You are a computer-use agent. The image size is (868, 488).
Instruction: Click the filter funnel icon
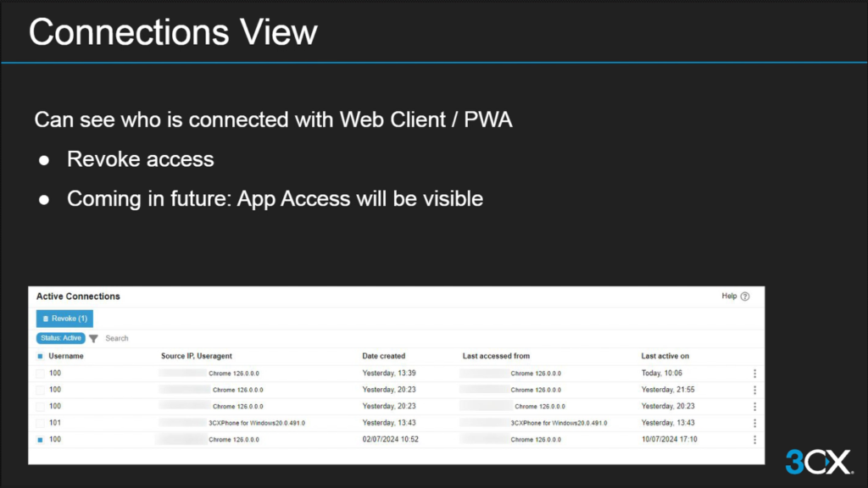pos(93,338)
